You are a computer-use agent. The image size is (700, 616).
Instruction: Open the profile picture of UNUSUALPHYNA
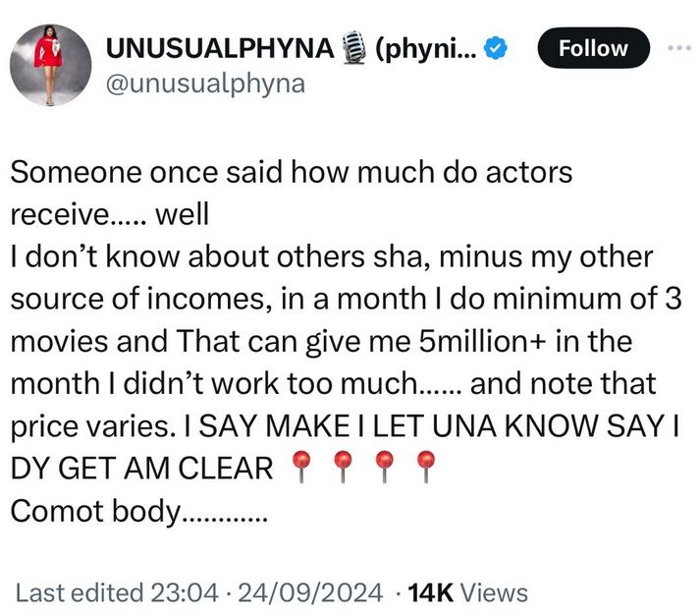[50, 65]
